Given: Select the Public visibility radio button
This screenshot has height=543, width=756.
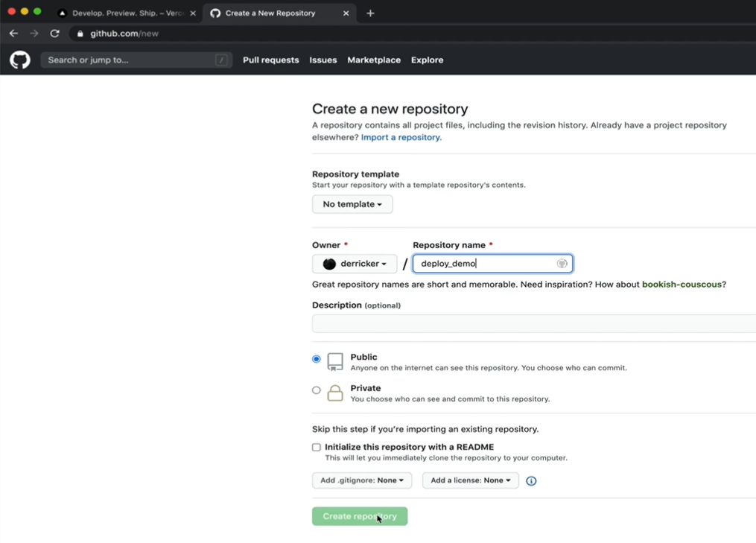Looking at the screenshot, I should [x=317, y=359].
